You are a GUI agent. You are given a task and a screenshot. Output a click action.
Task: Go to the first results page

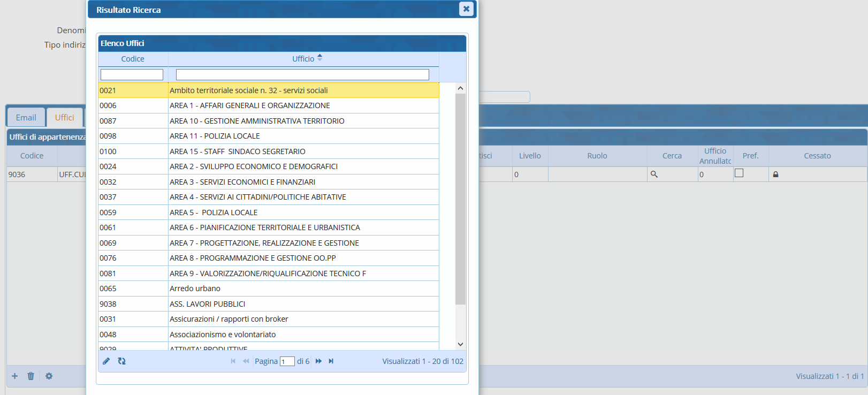233,361
